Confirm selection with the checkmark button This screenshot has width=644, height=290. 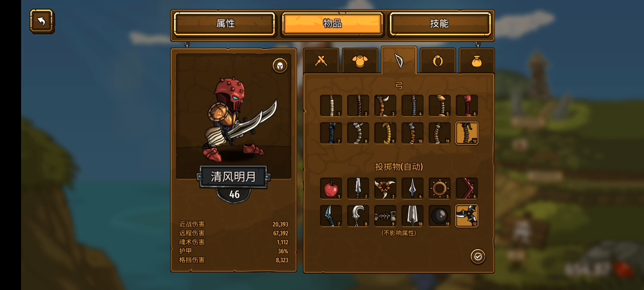click(478, 256)
